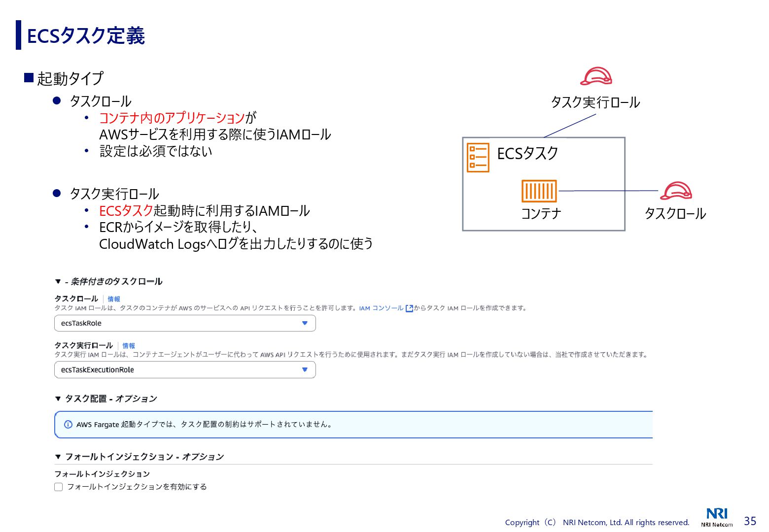Click the Copyright NRI Netcom footer text
Image resolution: width=769 pixels, height=532 pixels.
(x=597, y=523)
